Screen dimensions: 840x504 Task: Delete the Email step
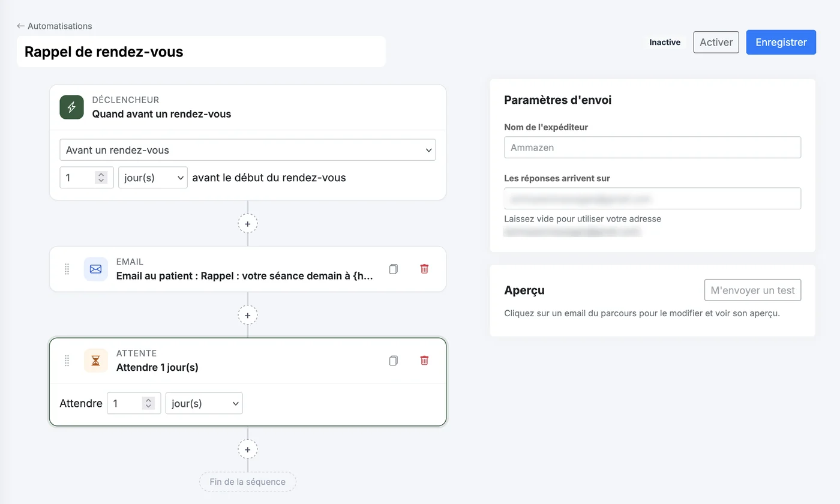(x=424, y=269)
